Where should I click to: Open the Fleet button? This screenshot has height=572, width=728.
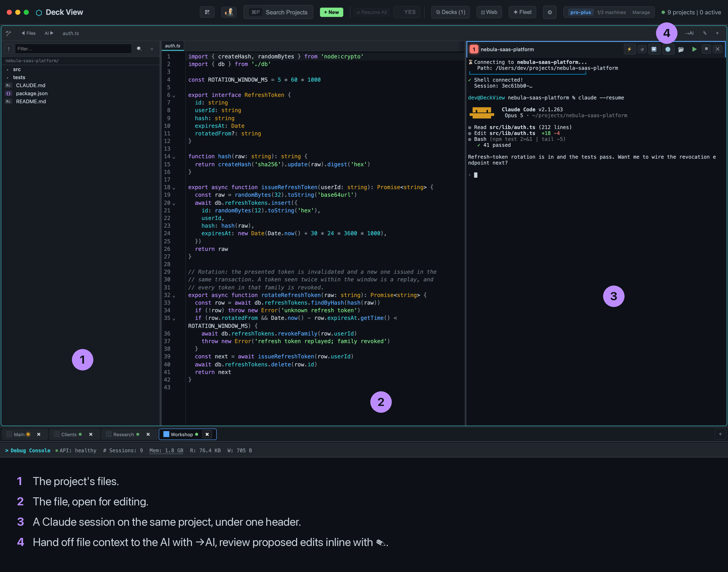[x=522, y=12]
